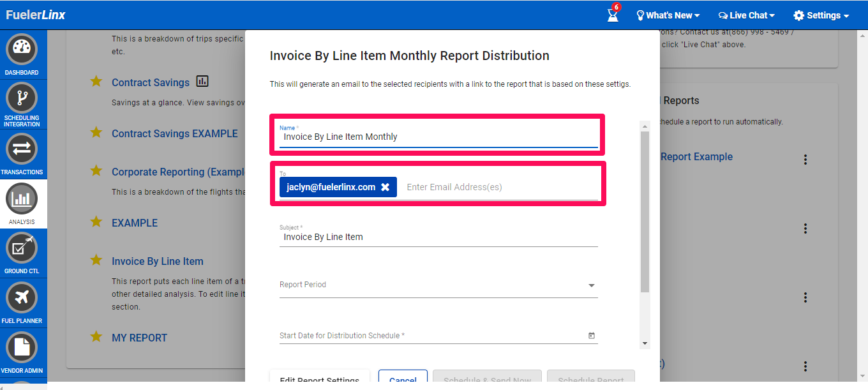868x390 pixels.
Task: Click the hourglass notifications icon
Action: [613, 14]
